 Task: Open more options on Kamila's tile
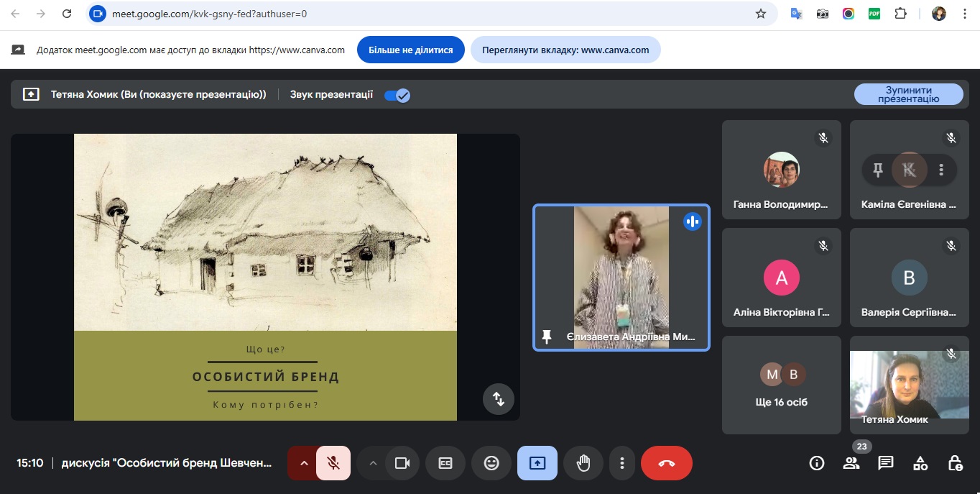(941, 170)
